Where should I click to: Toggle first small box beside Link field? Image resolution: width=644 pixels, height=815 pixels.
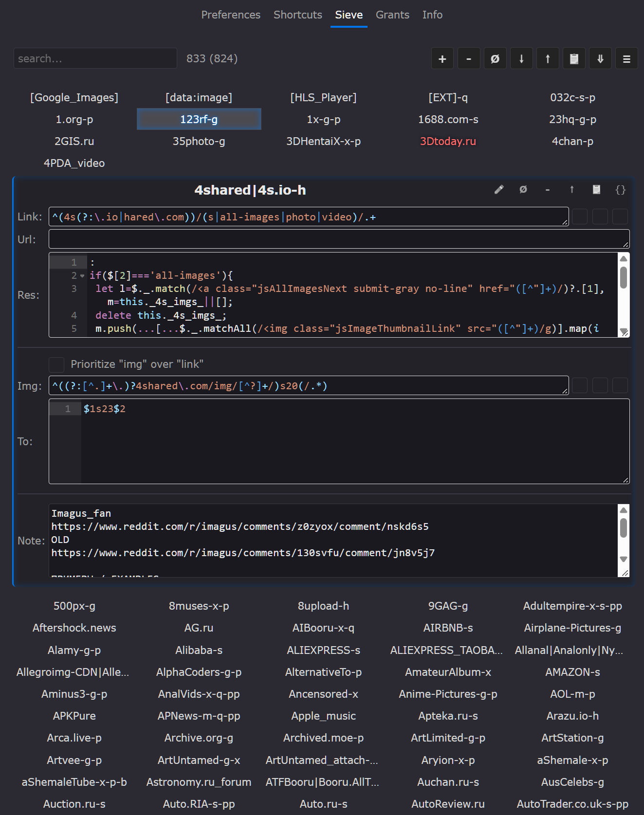pos(579,217)
